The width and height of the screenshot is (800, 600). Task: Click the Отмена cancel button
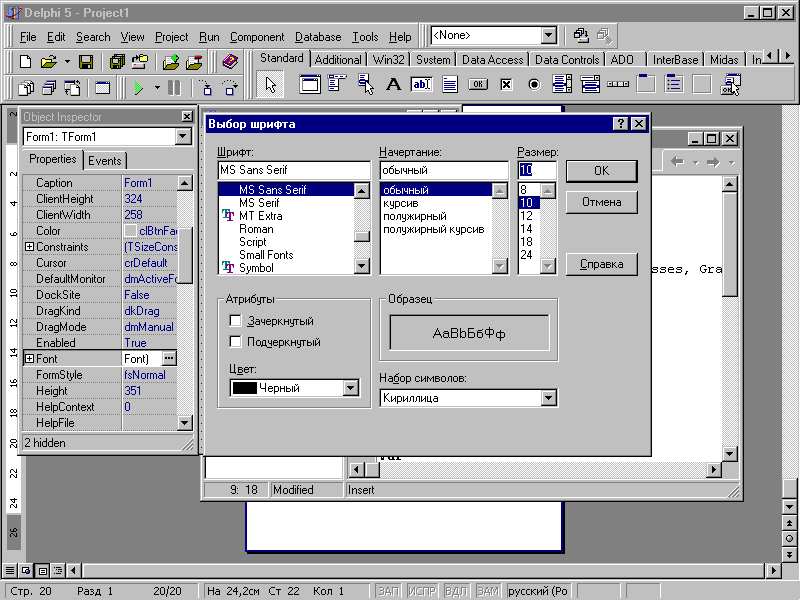click(602, 202)
